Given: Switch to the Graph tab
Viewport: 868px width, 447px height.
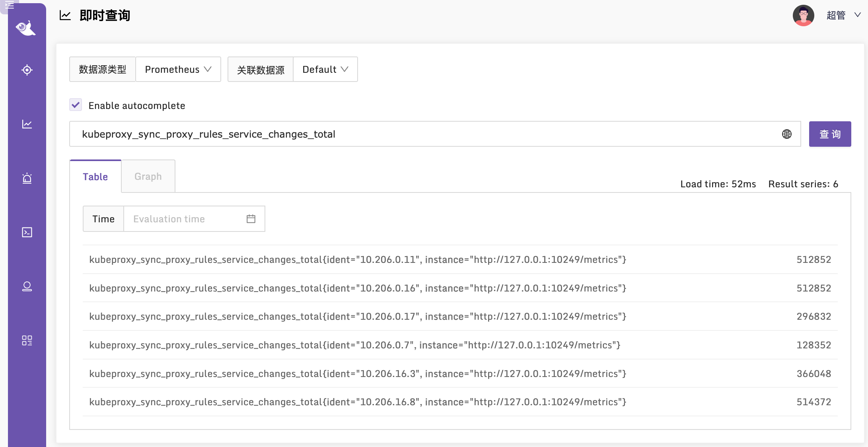Looking at the screenshot, I should [148, 176].
